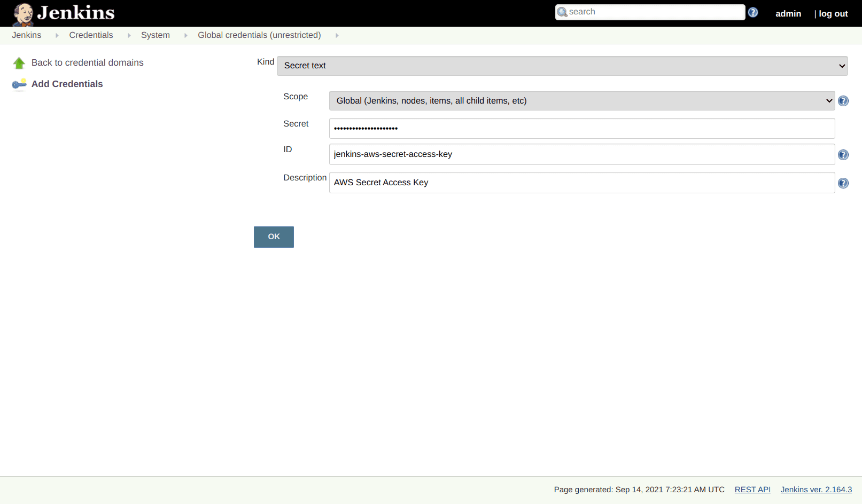862x504 pixels.
Task: Open help for the Description field
Action: tap(843, 183)
